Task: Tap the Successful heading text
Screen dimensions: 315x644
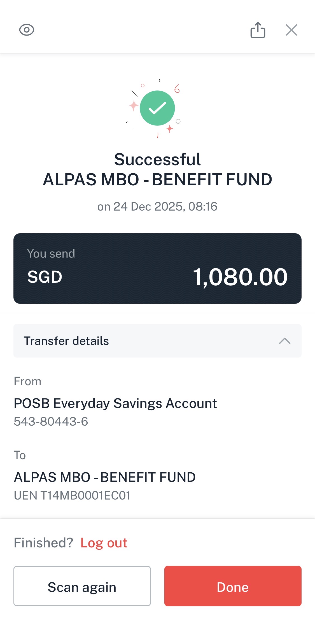Action: 157,159
